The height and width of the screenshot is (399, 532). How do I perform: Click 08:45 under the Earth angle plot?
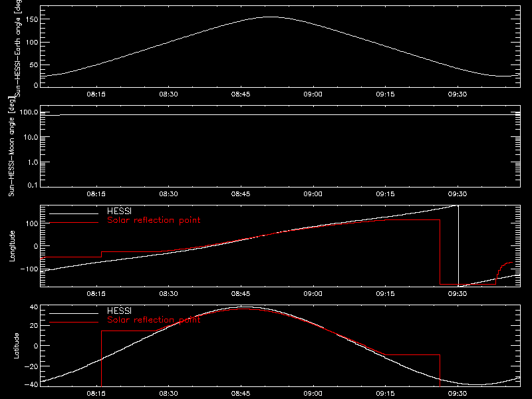click(241, 94)
